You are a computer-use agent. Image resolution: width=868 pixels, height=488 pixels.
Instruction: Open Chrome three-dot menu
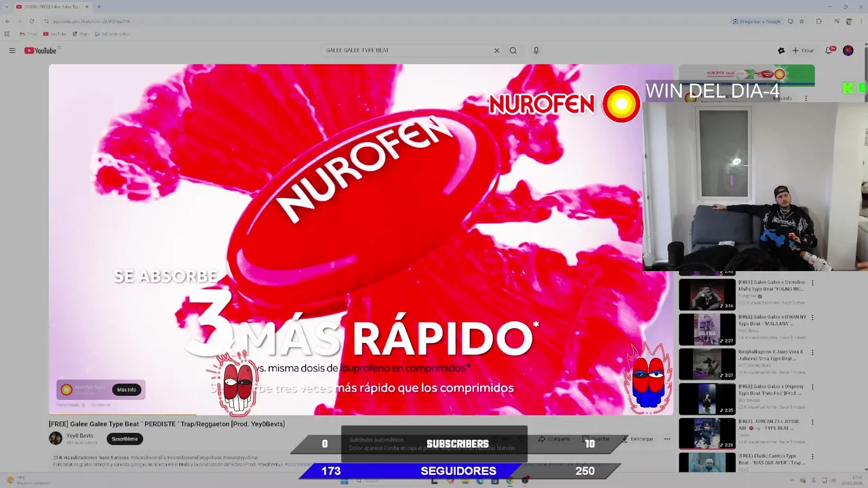pos(861,21)
